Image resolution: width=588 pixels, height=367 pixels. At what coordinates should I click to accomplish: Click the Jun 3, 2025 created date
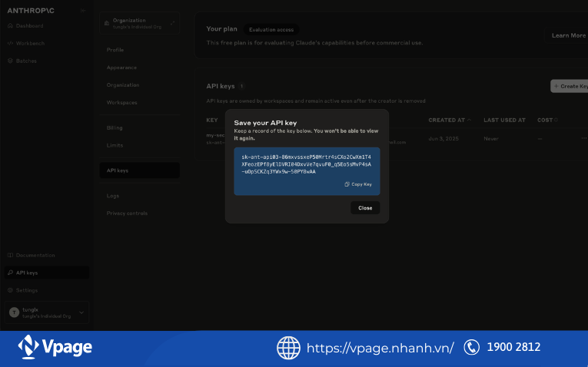click(443, 138)
